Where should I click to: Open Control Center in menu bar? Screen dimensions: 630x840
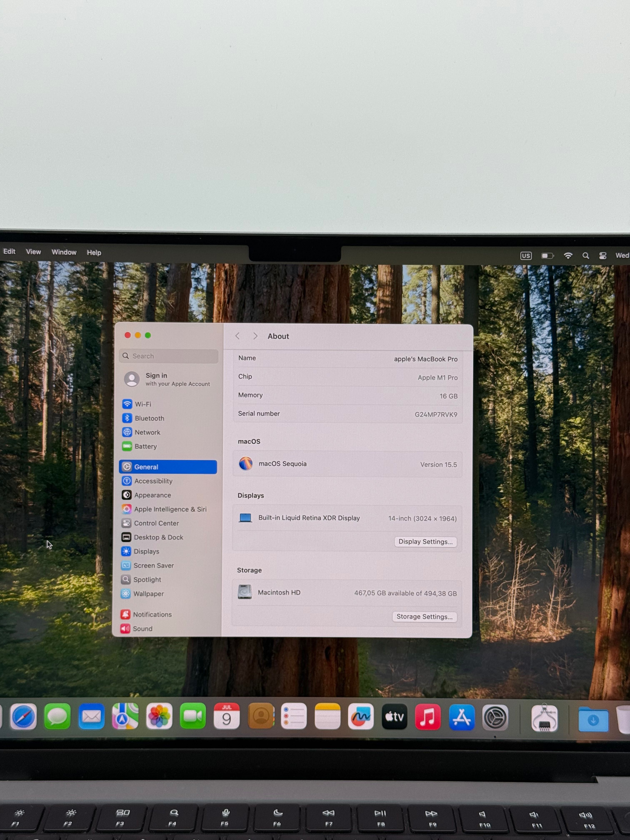tap(603, 256)
